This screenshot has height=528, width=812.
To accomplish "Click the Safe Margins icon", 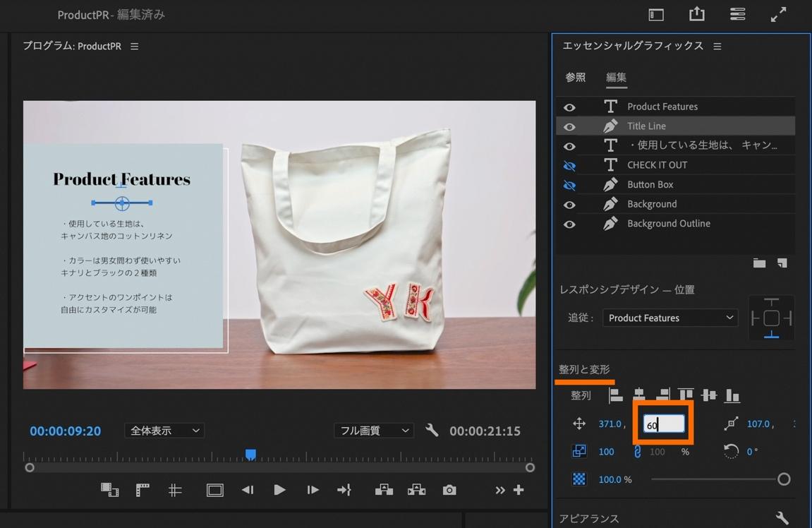I will (214, 490).
